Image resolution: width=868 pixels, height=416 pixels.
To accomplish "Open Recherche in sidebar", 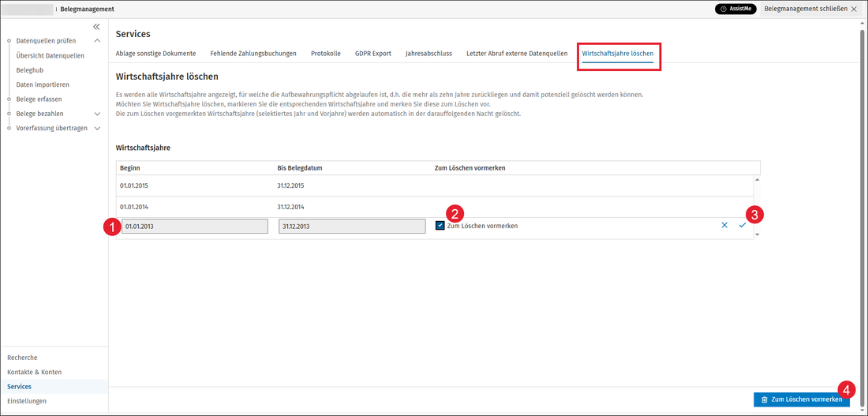I will [23, 358].
